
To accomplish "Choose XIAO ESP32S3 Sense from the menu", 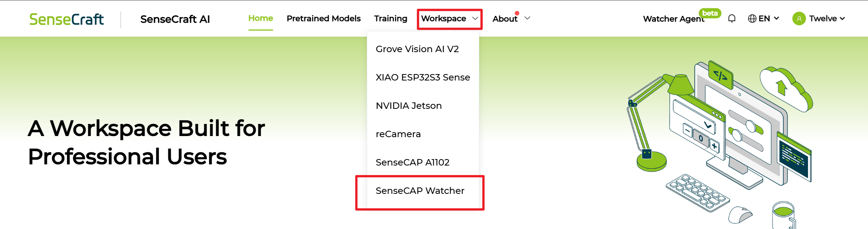I will 423,77.
